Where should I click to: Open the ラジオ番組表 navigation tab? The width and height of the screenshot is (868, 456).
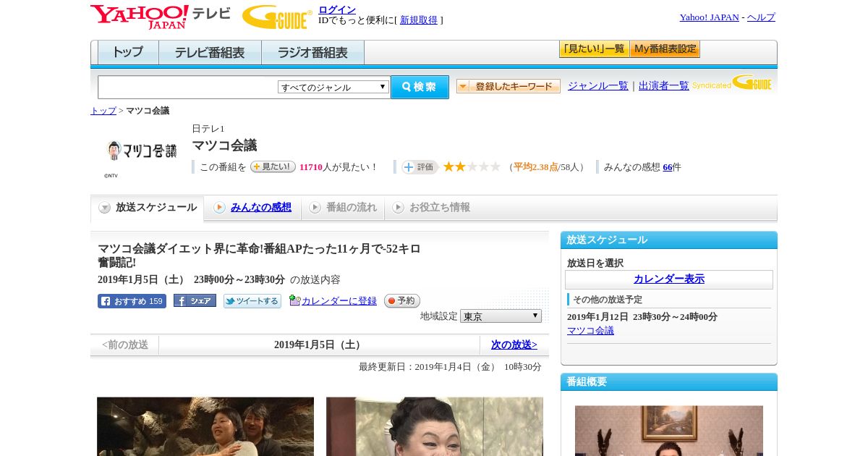tap(312, 52)
